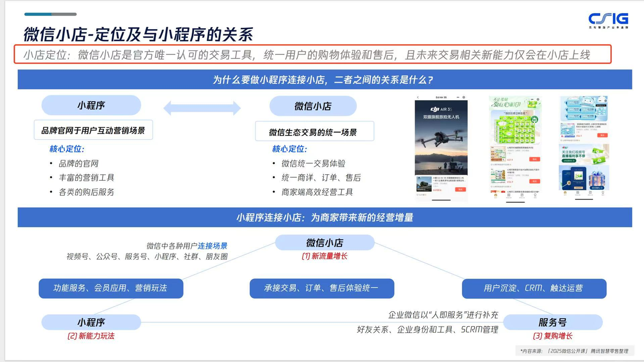Click the 双摄旗舰旅拍无人机 headline in the DJI screenshot
The width and height of the screenshot is (644, 362).
[441, 117]
